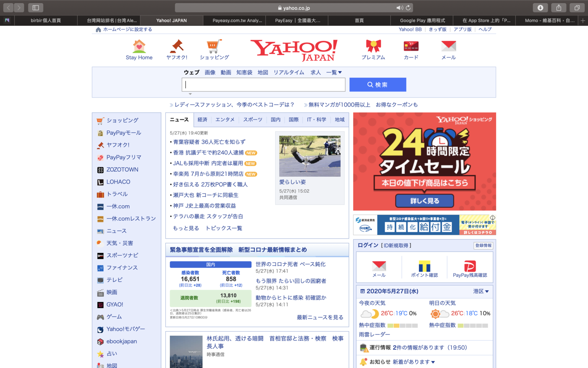Click the yahoo.co.jp address bar
The image size is (588, 368).
click(294, 8)
